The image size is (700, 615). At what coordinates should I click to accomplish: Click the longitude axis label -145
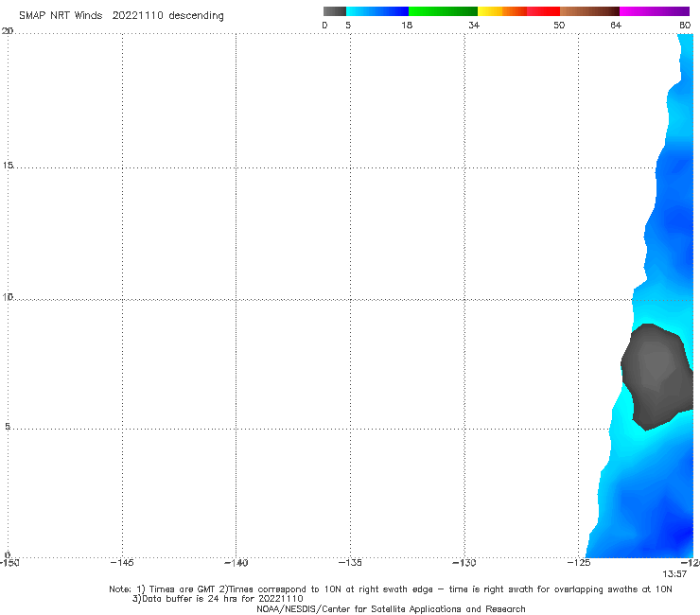click(x=122, y=562)
